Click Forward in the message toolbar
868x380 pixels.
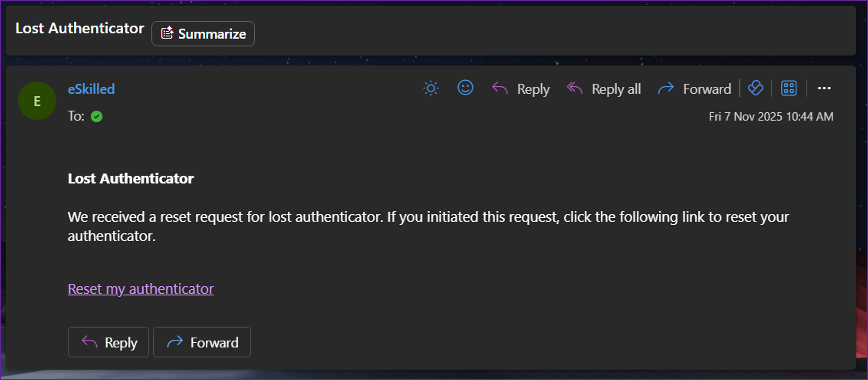coord(694,89)
